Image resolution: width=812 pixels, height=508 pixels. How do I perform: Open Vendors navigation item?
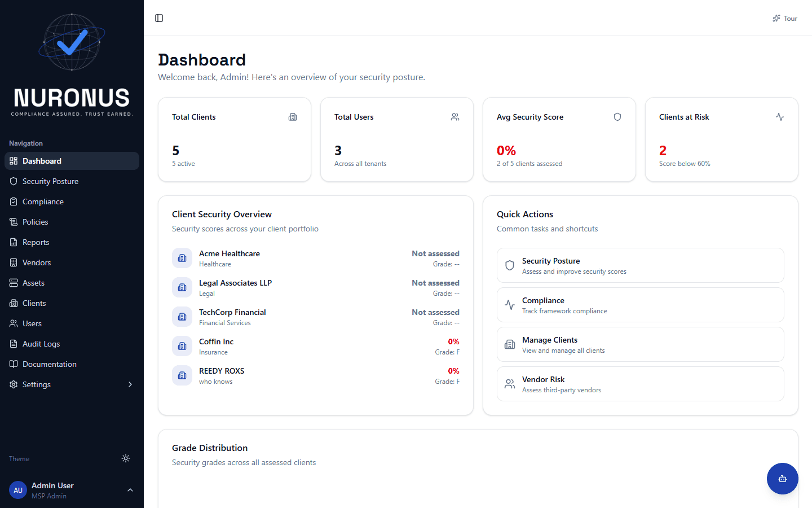(x=72, y=262)
